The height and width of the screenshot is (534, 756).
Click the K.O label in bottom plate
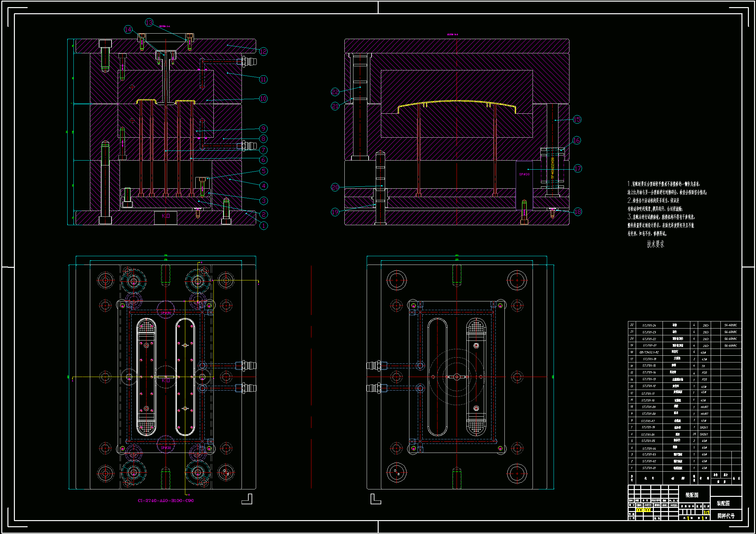(x=166, y=216)
